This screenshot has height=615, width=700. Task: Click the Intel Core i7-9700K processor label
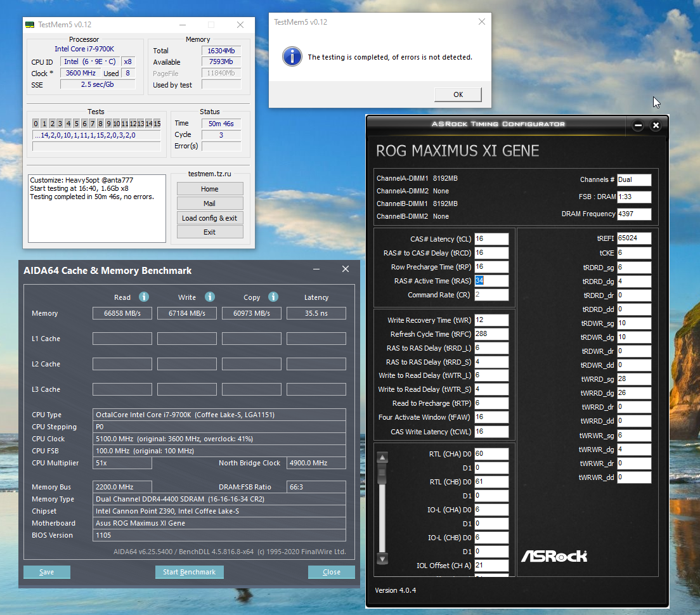84,49
